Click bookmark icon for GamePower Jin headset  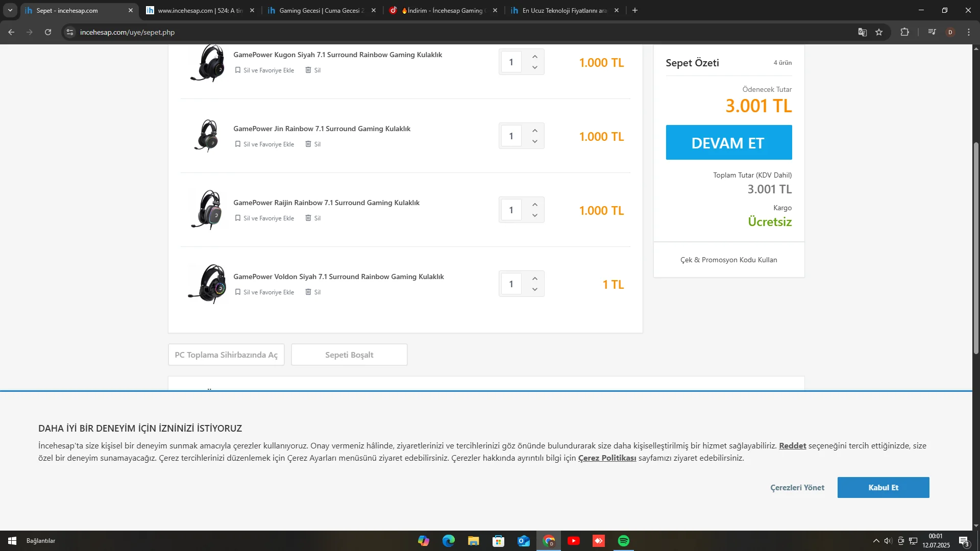point(238,144)
